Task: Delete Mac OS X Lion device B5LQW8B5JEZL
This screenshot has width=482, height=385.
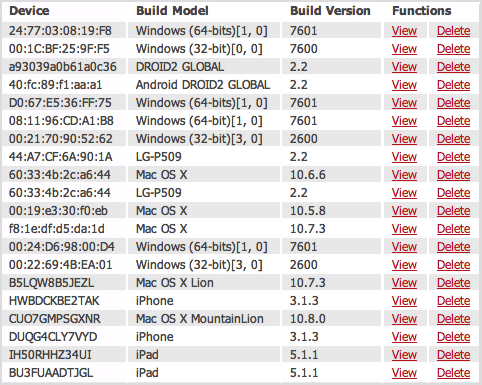Action: (454, 283)
